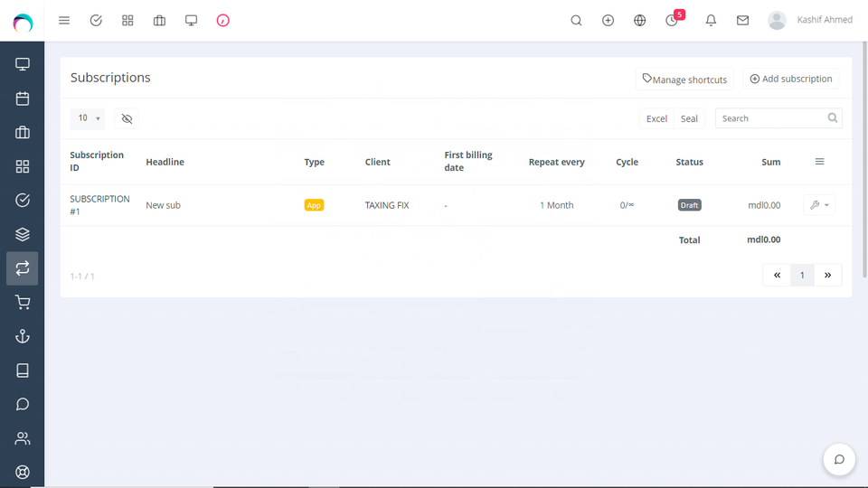Viewport: 868px width, 488px height.
Task: Open the global search magnifier icon
Action: pyautogui.click(x=576, y=20)
